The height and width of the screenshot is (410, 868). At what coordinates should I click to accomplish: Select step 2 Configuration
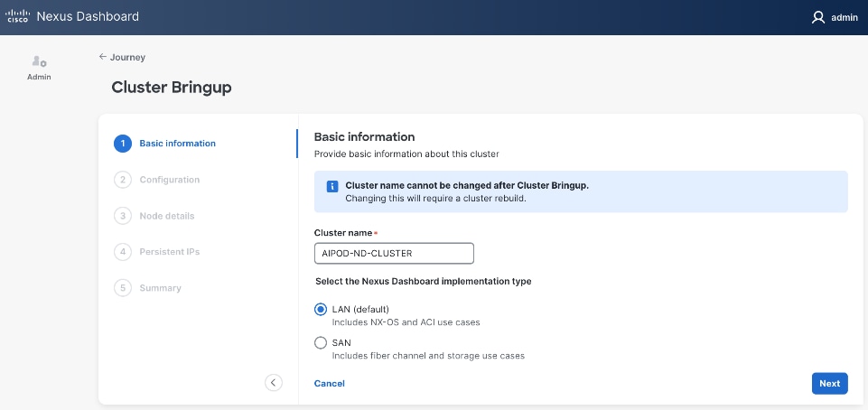click(x=157, y=180)
